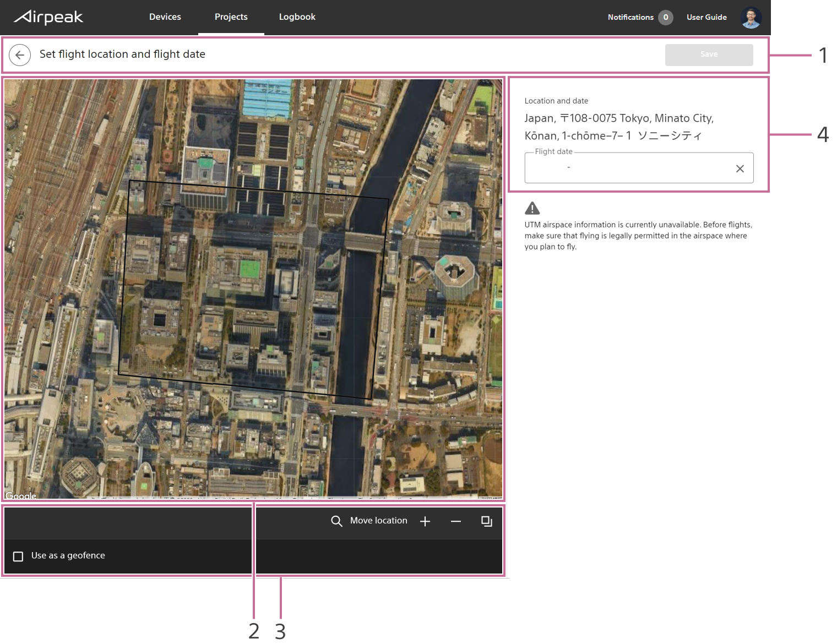Click the Save button
The image size is (837, 644).
709,55
